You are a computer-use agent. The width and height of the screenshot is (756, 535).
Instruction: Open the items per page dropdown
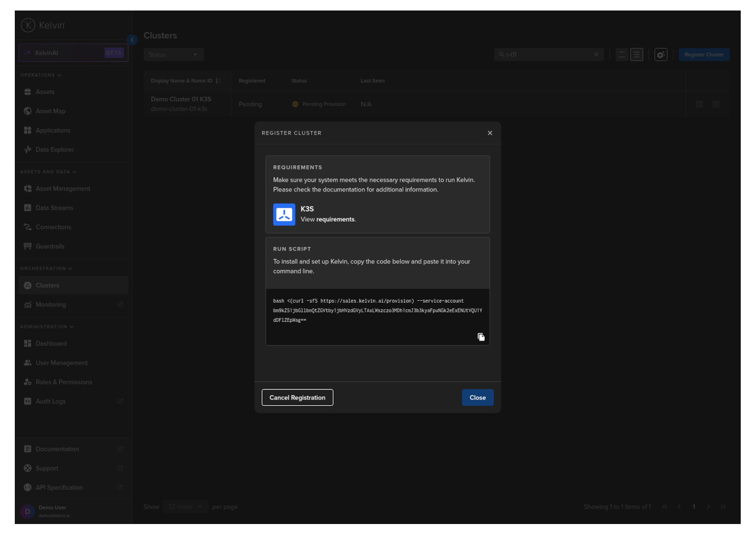click(x=185, y=507)
